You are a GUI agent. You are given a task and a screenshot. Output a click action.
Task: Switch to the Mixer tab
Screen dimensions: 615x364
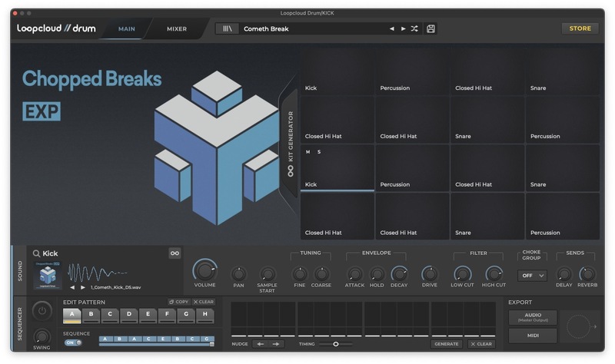click(x=177, y=28)
